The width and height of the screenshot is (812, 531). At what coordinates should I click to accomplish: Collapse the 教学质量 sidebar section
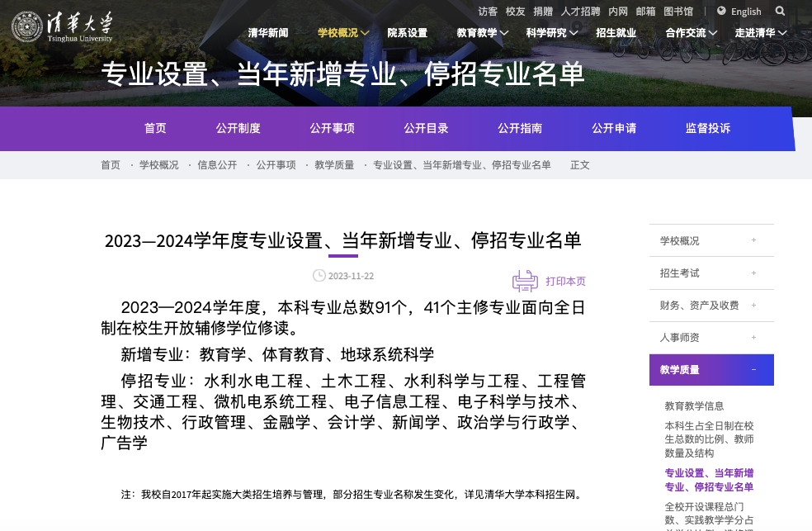click(x=753, y=370)
